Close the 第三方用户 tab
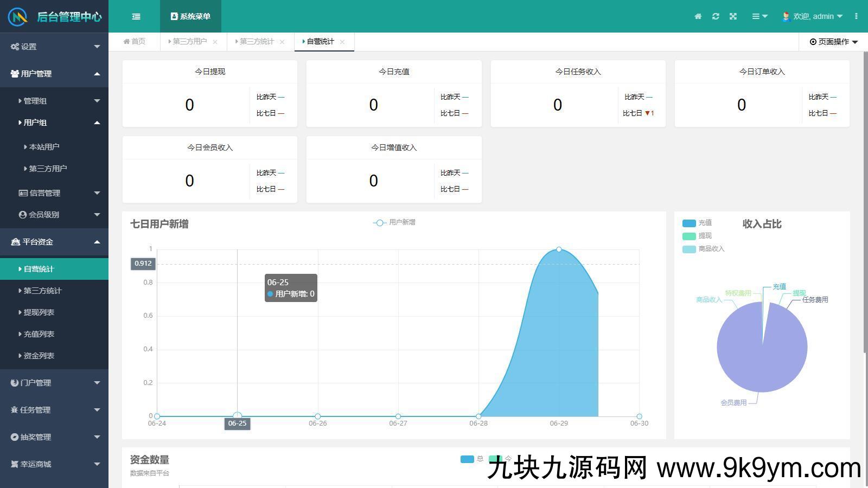This screenshot has width=868, height=488. point(216,41)
